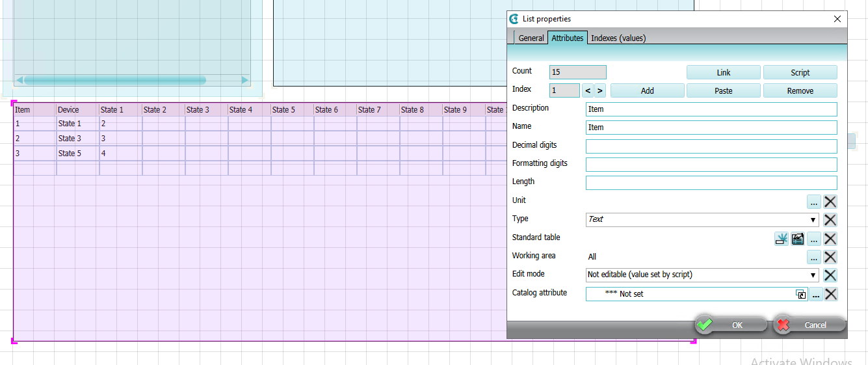Screen dimensions: 868x365
Task: Click the new standard table icon
Action: click(781, 239)
